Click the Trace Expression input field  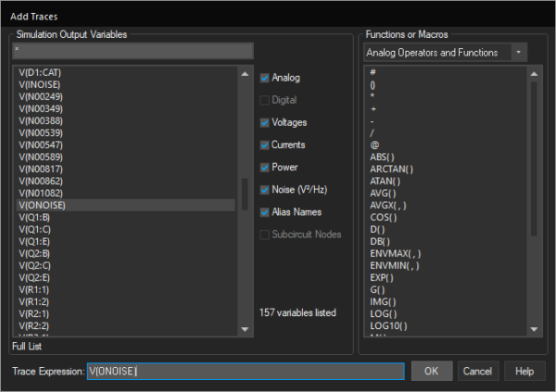click(246, 371)
